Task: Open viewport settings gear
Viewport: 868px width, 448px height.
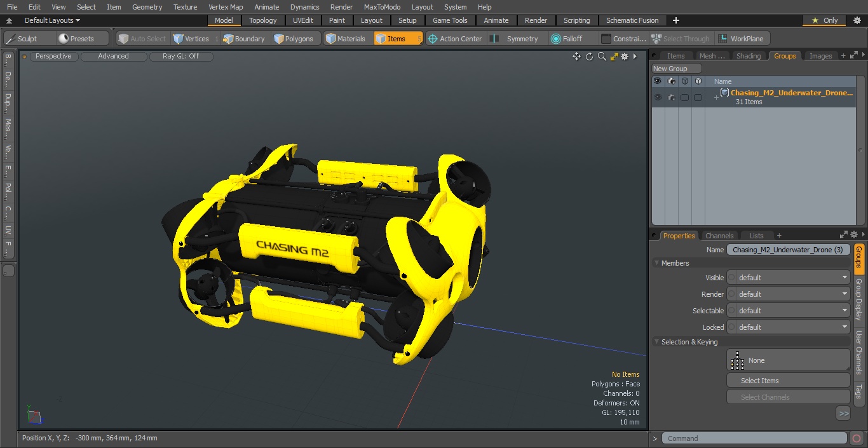Action: click(625, 57)
